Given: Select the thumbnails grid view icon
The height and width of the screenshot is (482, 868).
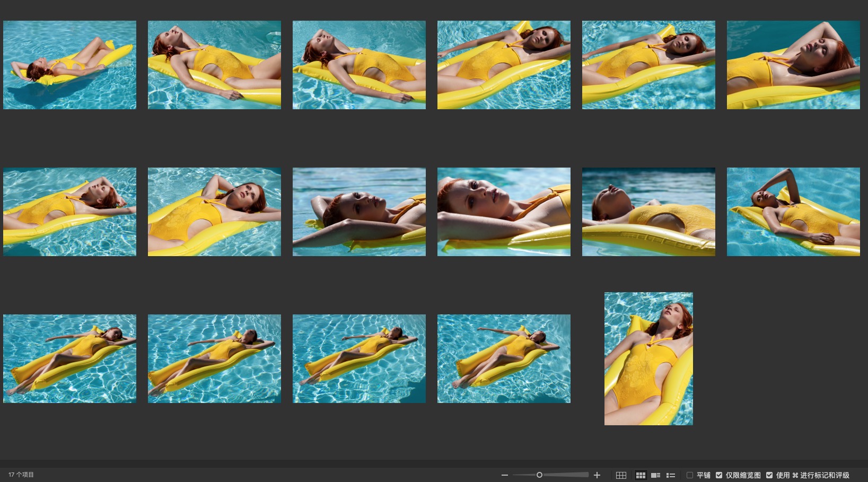Looking at the screenshot, I should point(641,475).
